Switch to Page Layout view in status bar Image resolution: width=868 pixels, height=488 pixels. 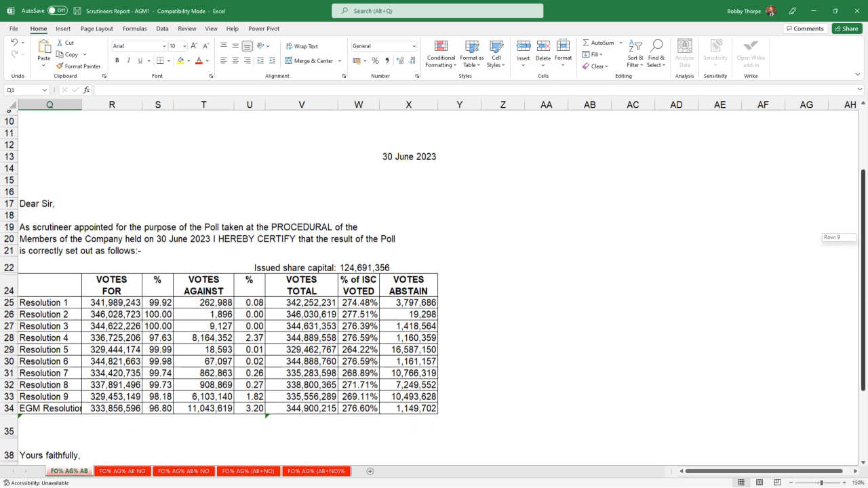(760, 483)
